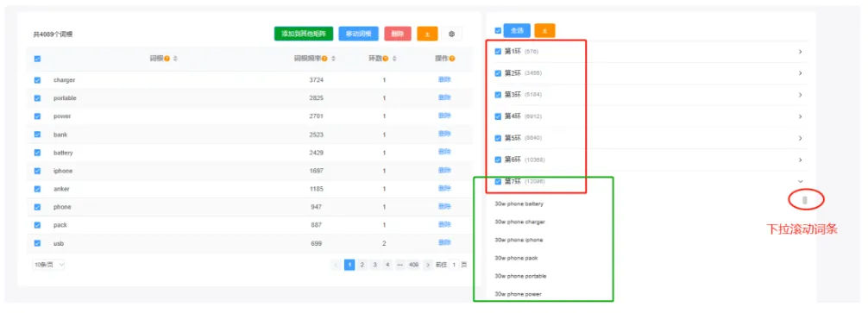Expand the 第5环 row chevron
The width and height of the screenshot is (868, 313).
(x=801, y=138)
